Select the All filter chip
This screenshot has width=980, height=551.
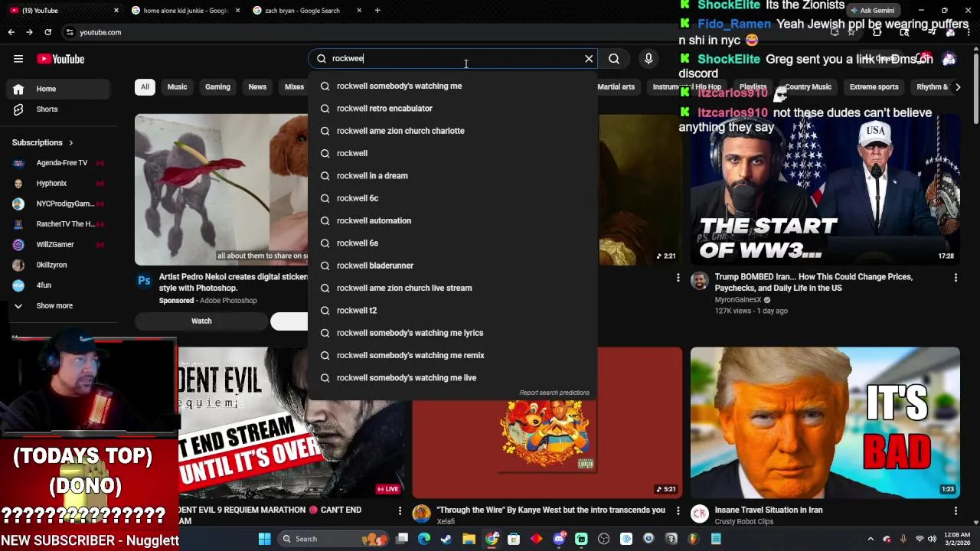(x=145, y=87)
